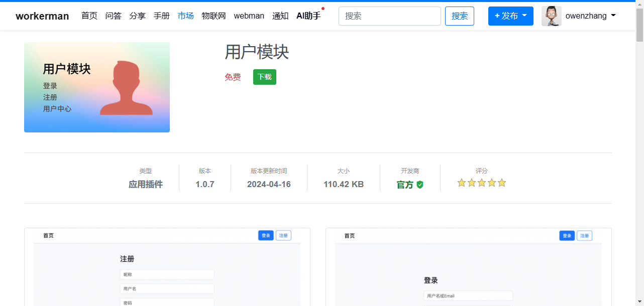Click the 官方 developer label
The image size is (644, 306).
pyautogui.click(x=405, y=185)
